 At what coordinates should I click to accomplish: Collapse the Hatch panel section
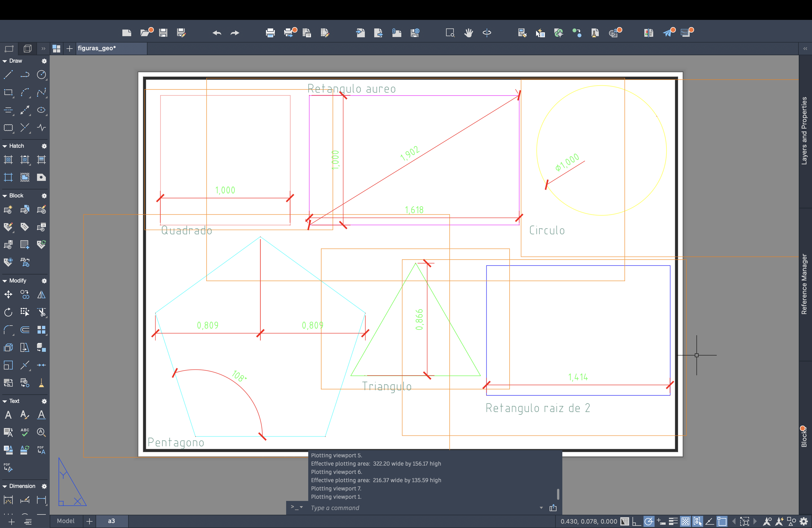tap(5, 146)
